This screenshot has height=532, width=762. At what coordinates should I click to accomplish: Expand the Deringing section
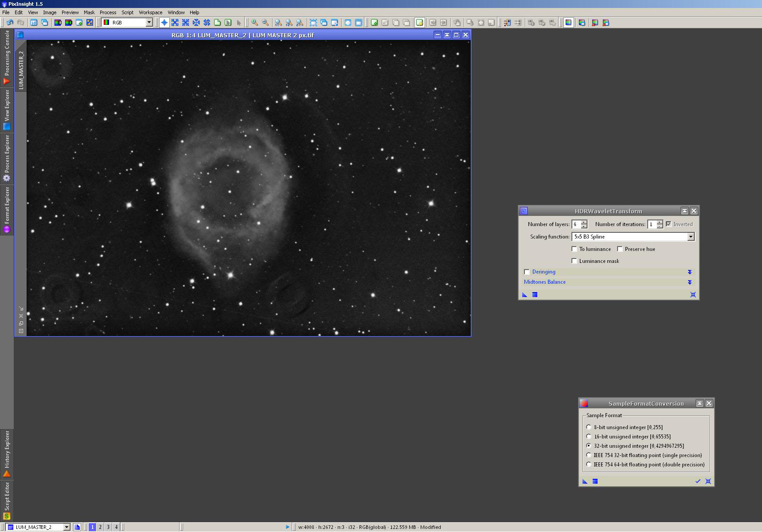pyautogui.click(x=690, y=272)
